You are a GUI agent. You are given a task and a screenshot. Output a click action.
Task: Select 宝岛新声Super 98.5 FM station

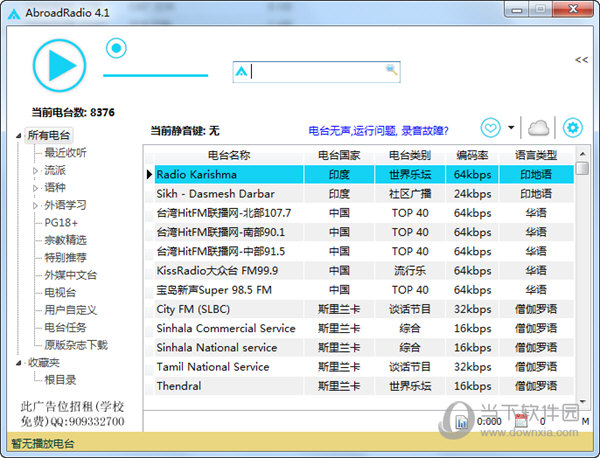coord(360,290)
